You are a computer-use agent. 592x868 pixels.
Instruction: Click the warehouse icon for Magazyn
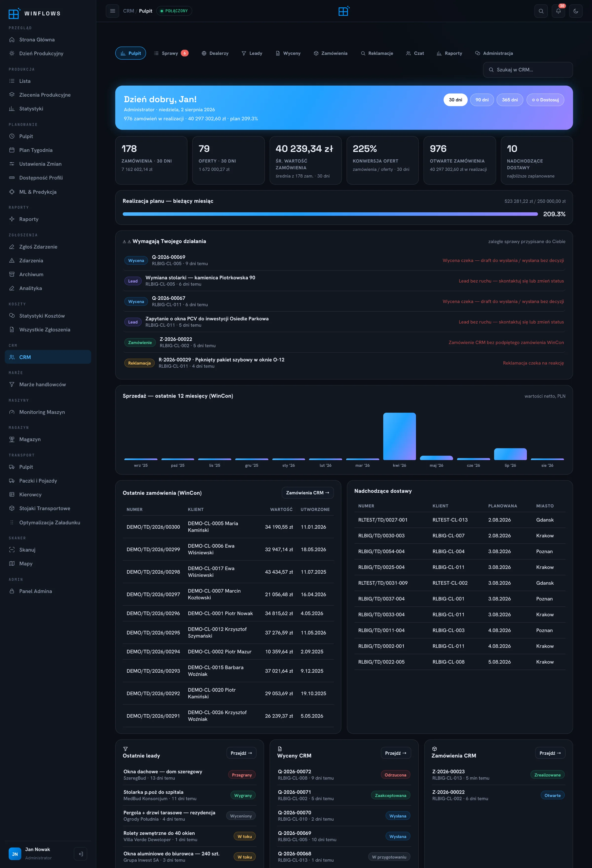pos(12,440)
